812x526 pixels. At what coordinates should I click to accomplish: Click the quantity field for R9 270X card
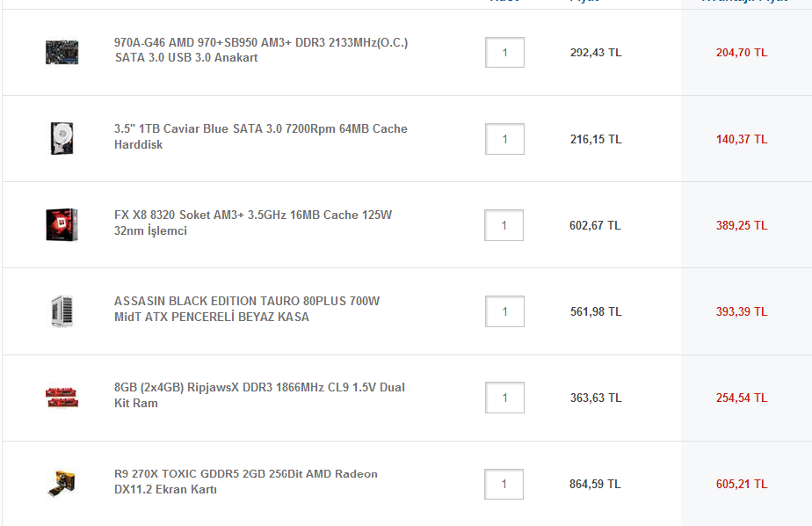tap(504, 484)
